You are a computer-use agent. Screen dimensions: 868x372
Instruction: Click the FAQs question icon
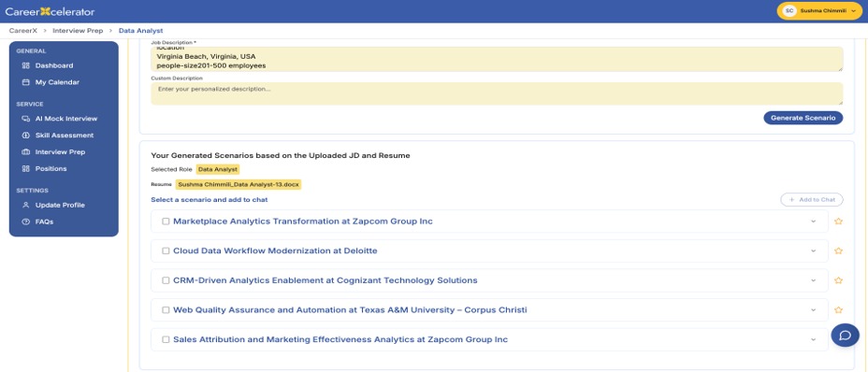tap(25, 222)
